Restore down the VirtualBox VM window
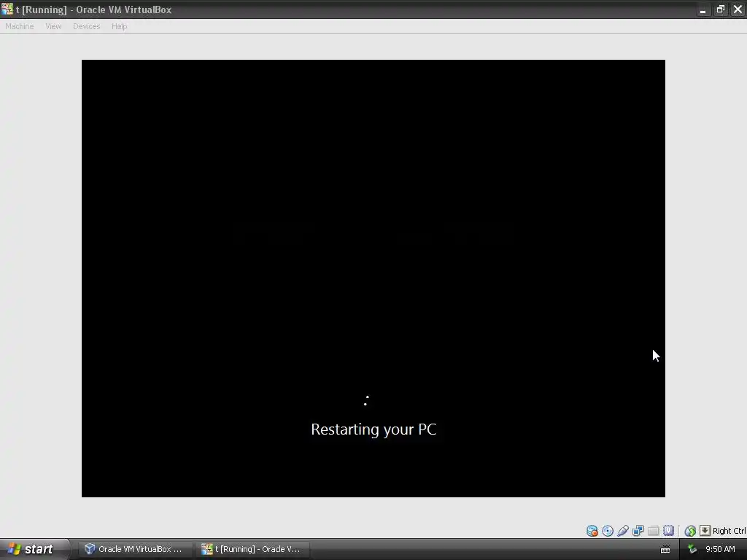747x560 pixels. [720, 9]
